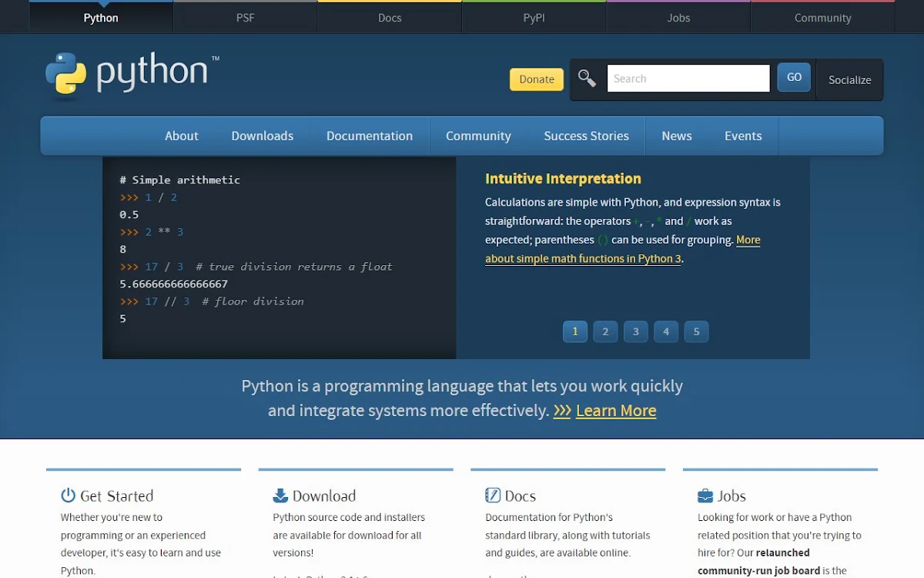Open the Events menu

[743, 136]
